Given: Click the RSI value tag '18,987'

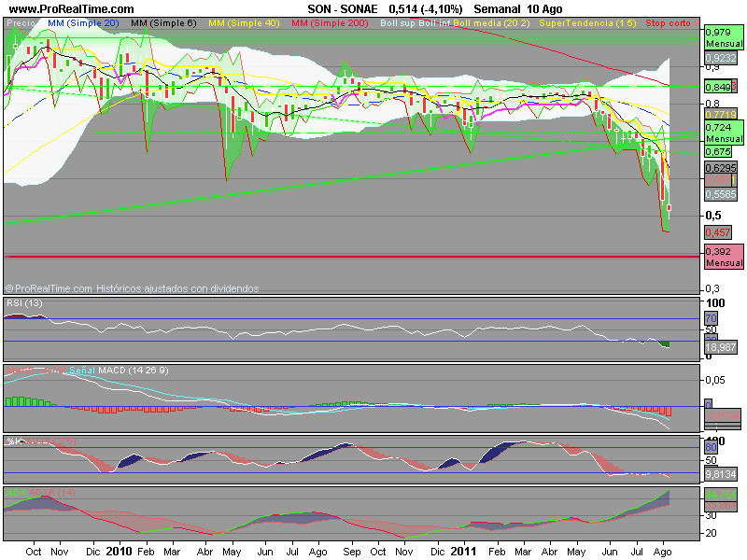Looking at the screenshot, I should [x=721, y=347].
